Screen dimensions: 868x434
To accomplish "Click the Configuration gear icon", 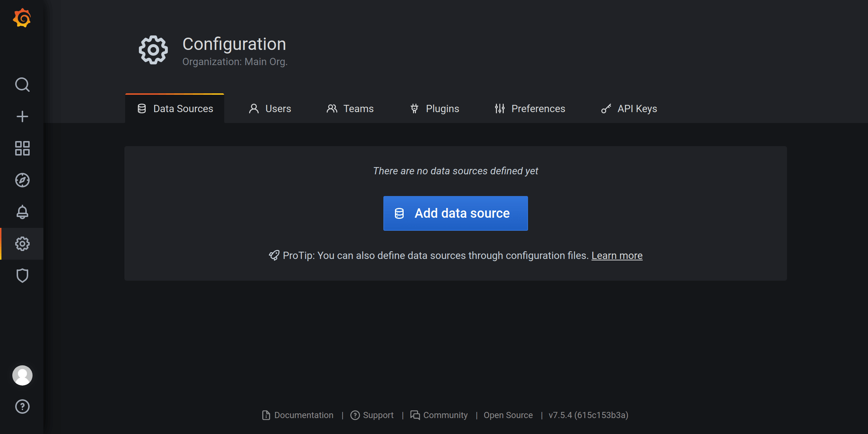I will (22, 243).
